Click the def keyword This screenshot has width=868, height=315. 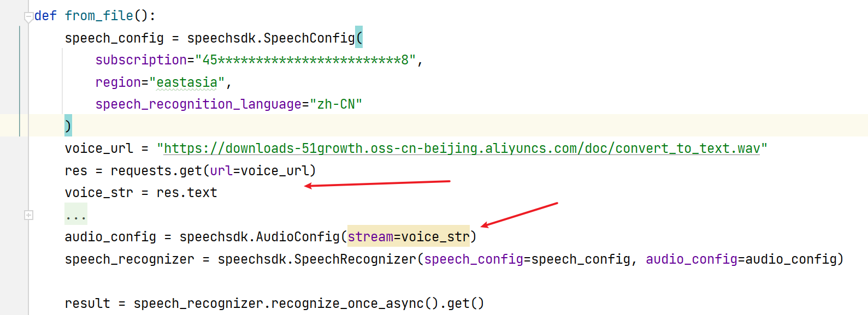45,16
